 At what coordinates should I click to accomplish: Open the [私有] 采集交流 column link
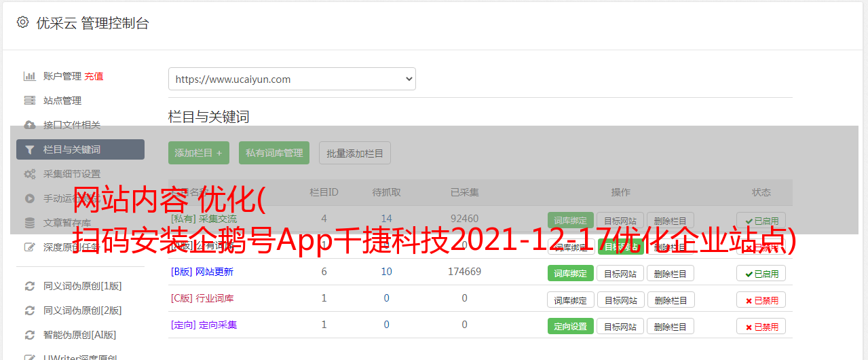point(204,219)
